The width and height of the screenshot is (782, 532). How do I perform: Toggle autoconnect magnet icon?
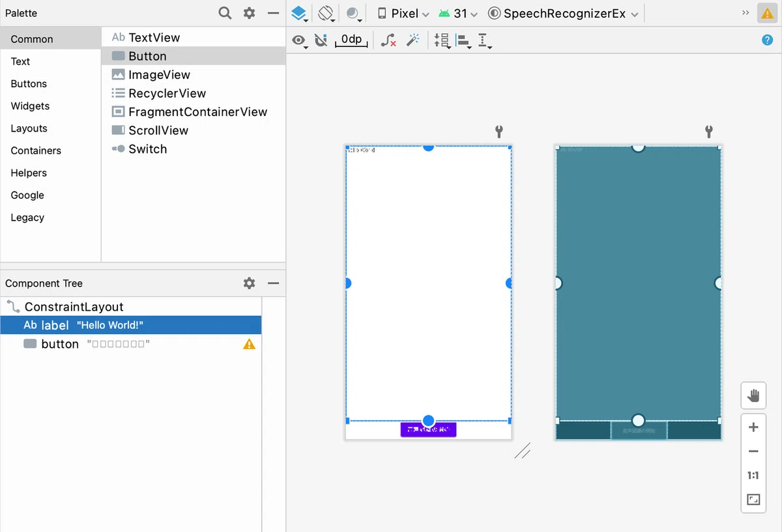321,40
